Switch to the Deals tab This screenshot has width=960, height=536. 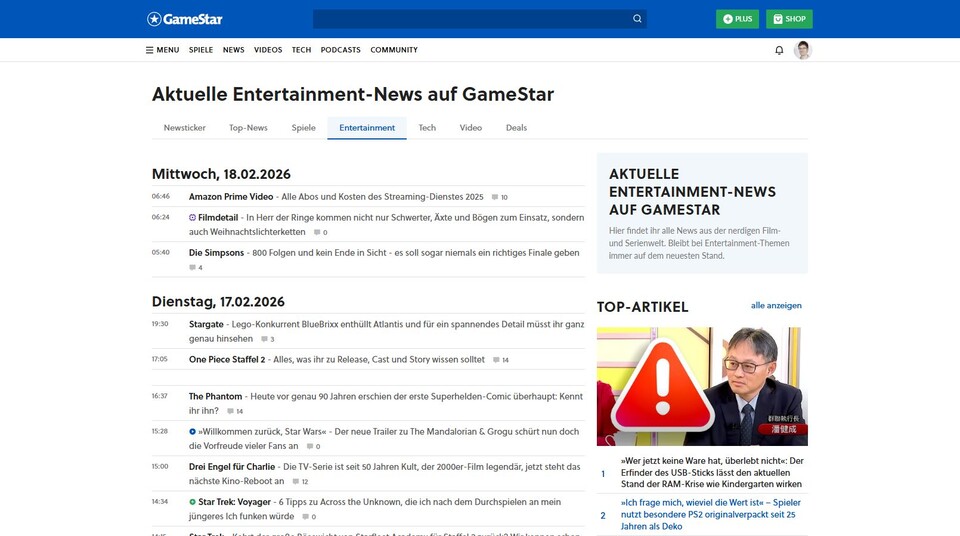click(516, 128)
